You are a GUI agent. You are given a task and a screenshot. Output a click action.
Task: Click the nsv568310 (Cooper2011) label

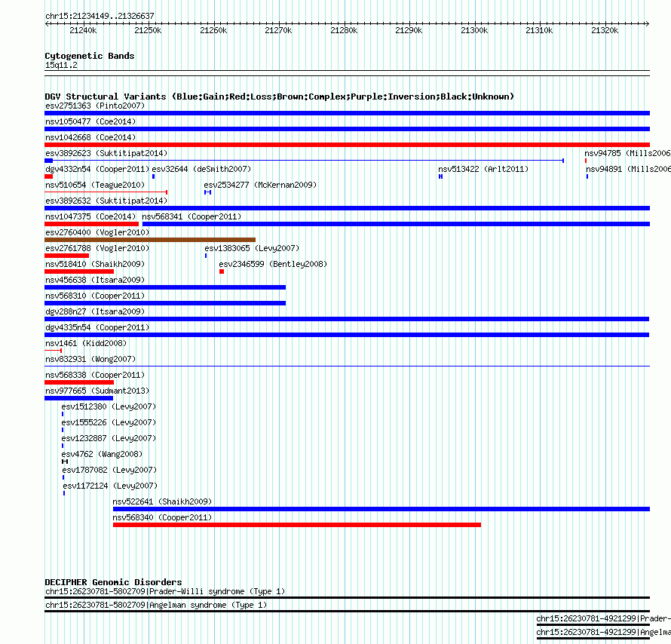(x=95, y=296)
